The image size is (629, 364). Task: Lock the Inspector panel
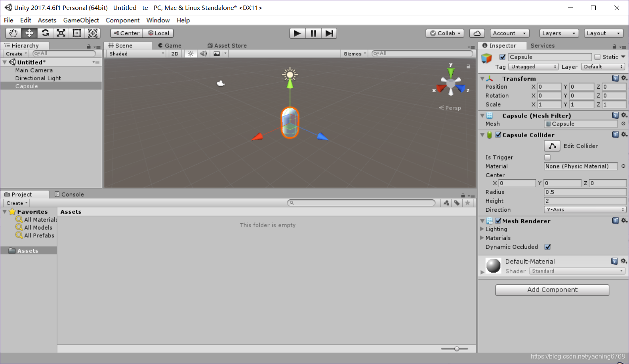click(x=614, y=46)
